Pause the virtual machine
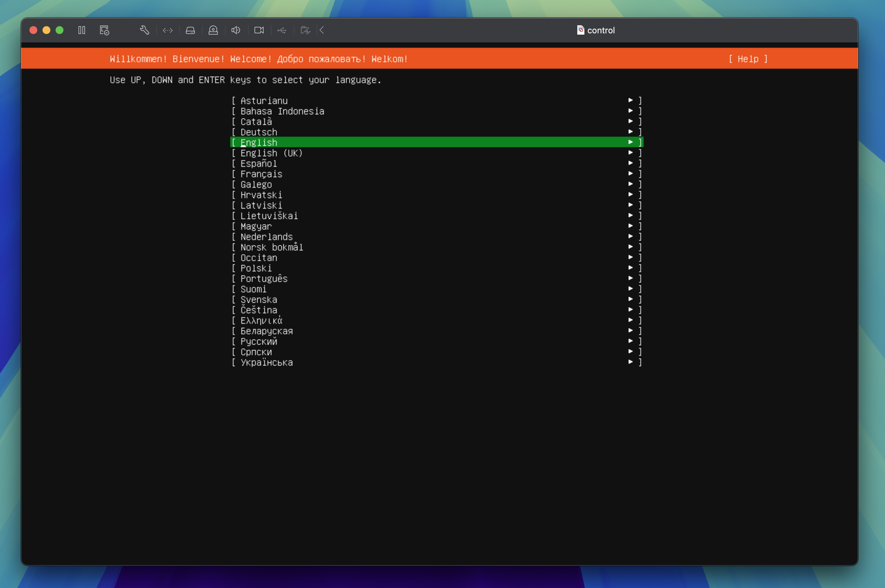The image size is (885, 588). pyautogui.click(x=82, y=30)
